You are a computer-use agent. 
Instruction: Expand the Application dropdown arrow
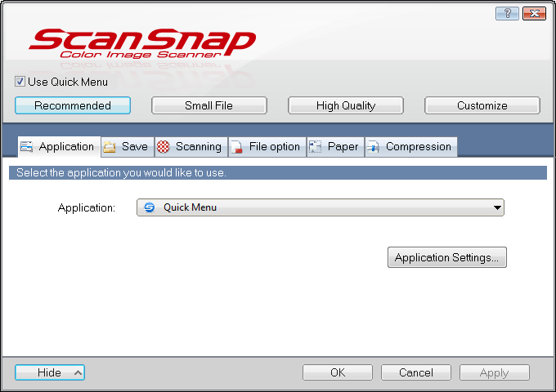tap(497, 207)
